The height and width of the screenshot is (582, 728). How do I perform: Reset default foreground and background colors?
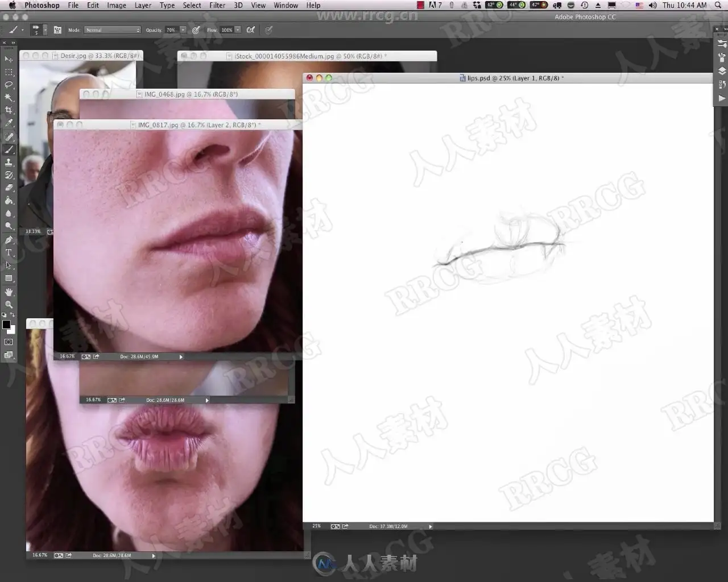(4, 315)
